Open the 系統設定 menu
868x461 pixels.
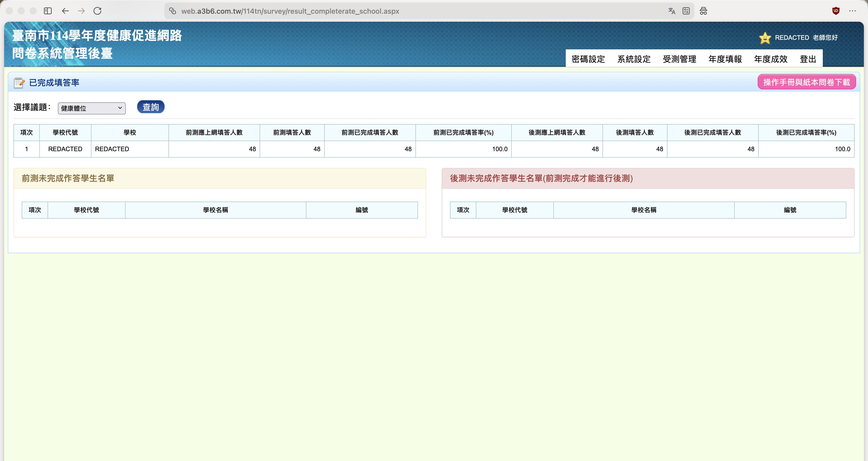coord(634,59)
